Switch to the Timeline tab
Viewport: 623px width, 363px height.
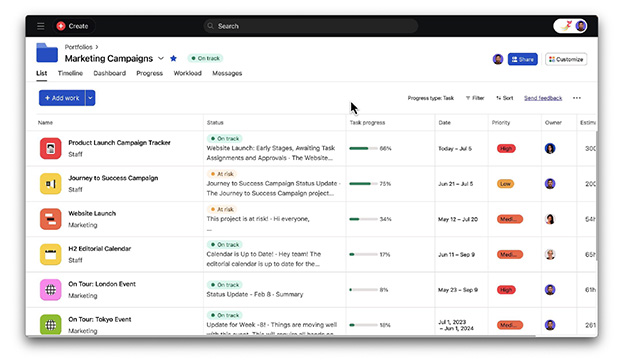[70, 73]
